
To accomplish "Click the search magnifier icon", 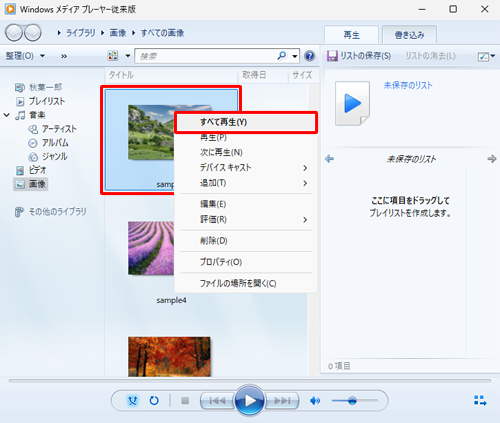I will (282, 55).
